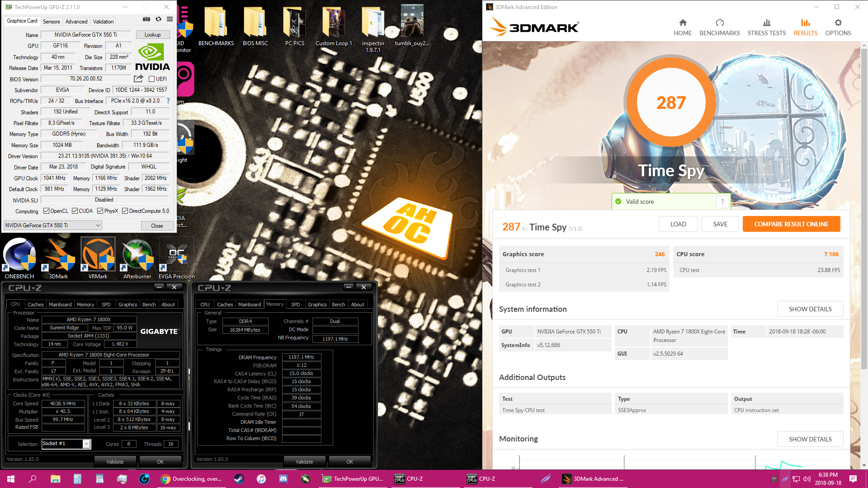Open PC PICS desktop folder
This screenshot has height=488, width=868.
point(295,26)
